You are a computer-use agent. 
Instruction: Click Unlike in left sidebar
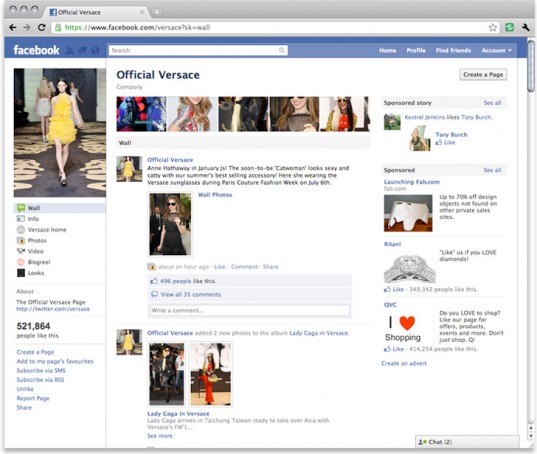point(25,389)
